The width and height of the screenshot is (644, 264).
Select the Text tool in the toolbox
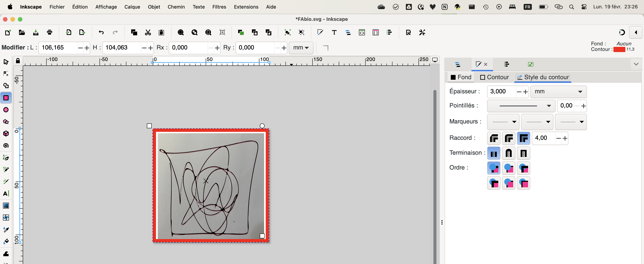6,193
